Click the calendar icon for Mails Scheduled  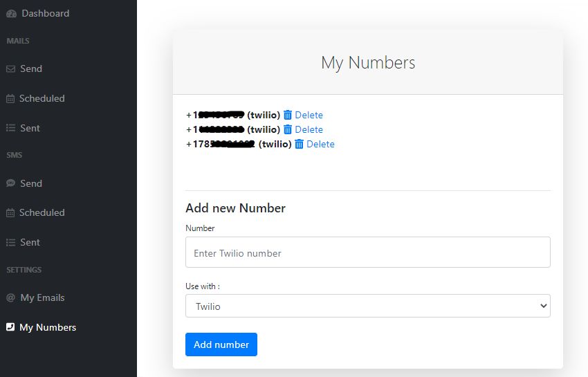(x=10, y=99)
